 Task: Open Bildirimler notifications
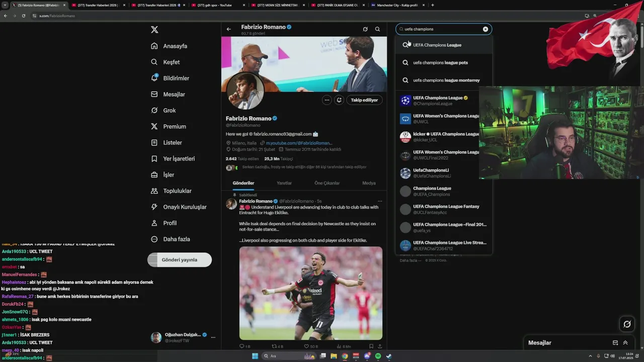tap(170, 78)
